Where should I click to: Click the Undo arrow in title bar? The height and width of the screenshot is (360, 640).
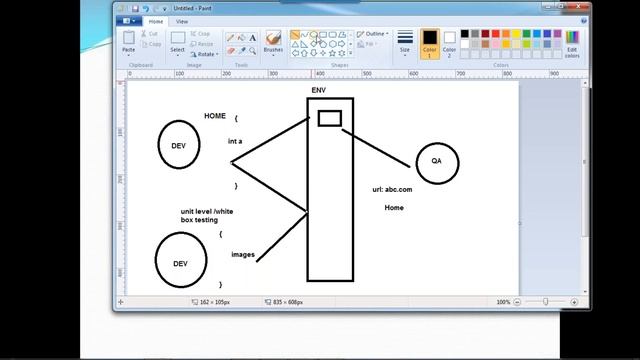[x=146, y=8]
